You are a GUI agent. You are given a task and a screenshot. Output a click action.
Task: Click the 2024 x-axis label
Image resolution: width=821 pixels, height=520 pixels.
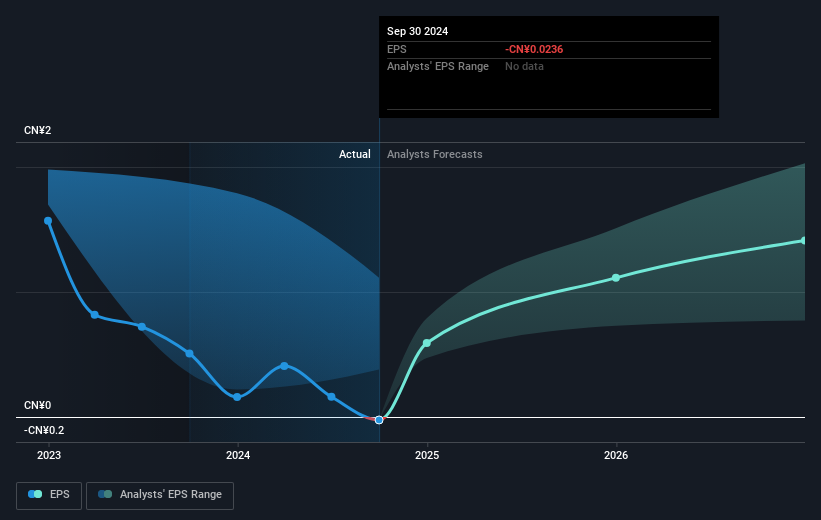coord(238,455)
